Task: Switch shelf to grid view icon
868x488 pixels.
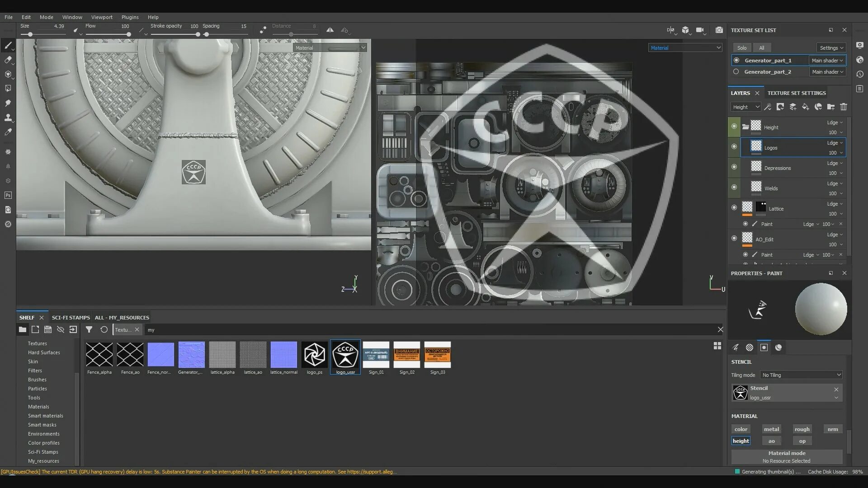Action: point(717,346)
